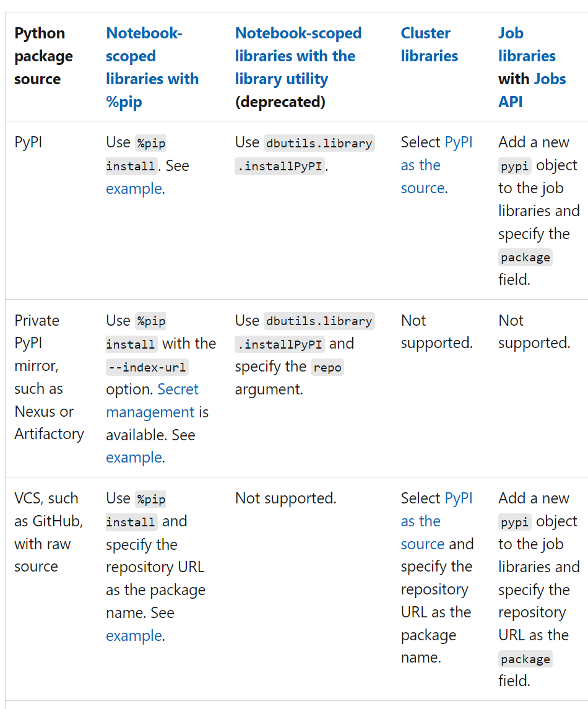Click the Python package source column header

(x=43, y=56)
